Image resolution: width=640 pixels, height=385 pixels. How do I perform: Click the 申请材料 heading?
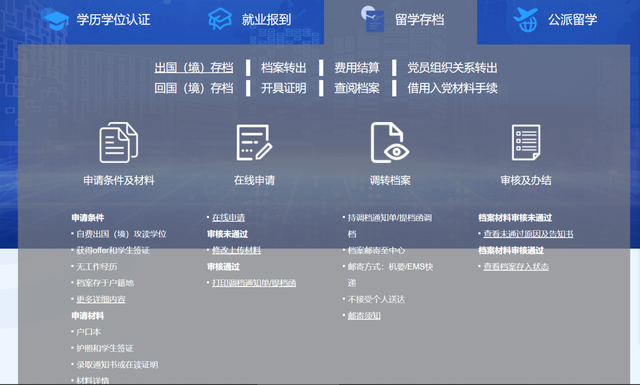point(88,316)
